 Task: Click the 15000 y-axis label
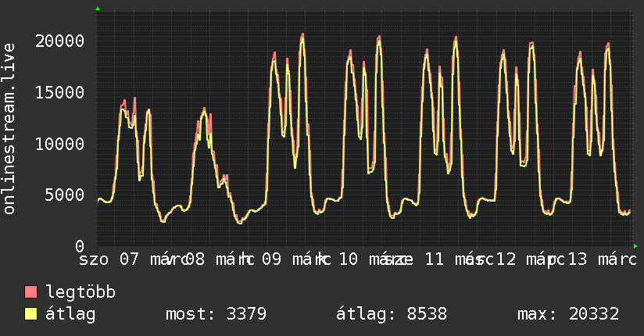59,92
